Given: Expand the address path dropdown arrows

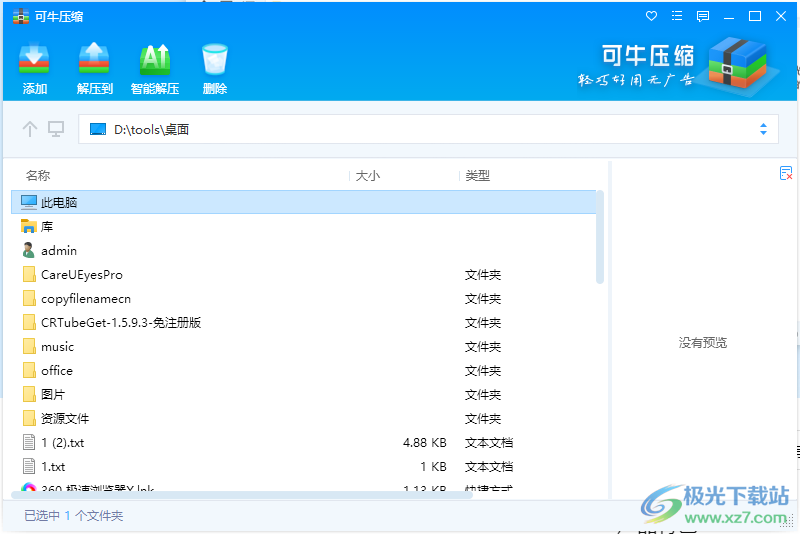Looking at the screenshot, I should (x=763, y=129).
